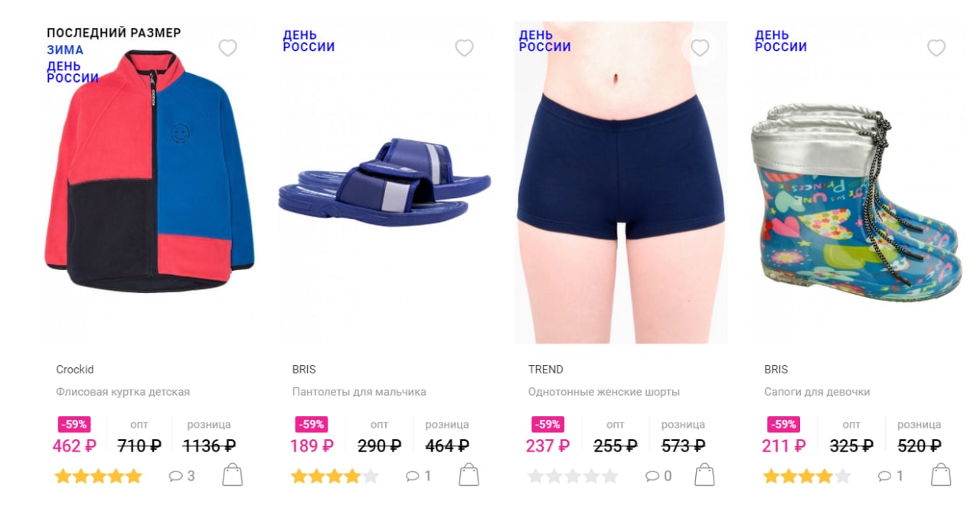This screenshot has height=515, width=980.
Task: Open comments on TREND shorts showing 0
Action: tap(658, 476)
